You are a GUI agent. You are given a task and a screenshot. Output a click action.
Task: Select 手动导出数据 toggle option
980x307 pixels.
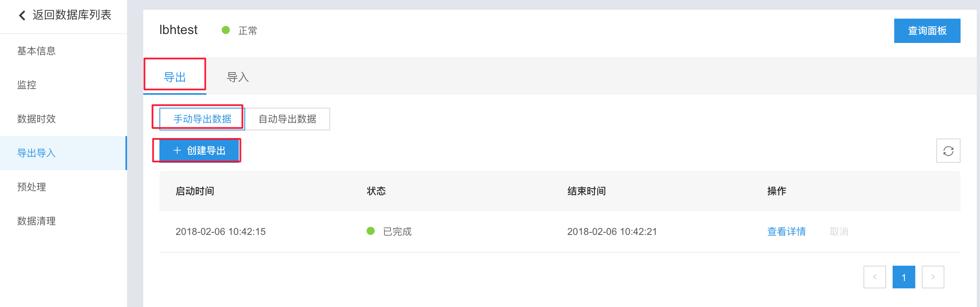pyautogui.click(x=202, y=119)
